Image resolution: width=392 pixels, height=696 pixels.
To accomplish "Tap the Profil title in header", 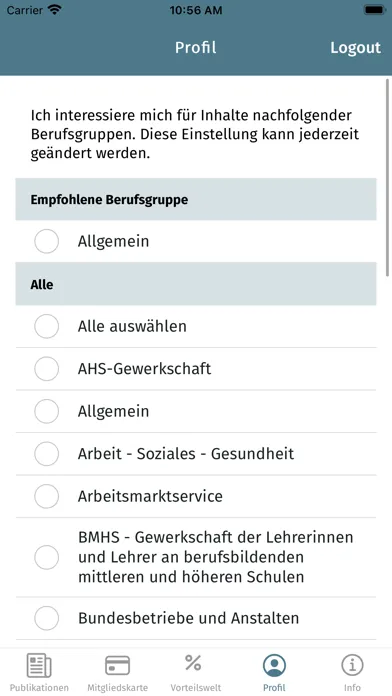I will 196,47.
